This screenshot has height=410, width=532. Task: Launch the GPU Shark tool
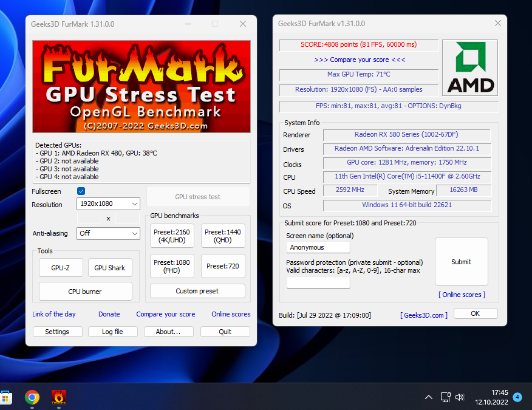(110, 268)
